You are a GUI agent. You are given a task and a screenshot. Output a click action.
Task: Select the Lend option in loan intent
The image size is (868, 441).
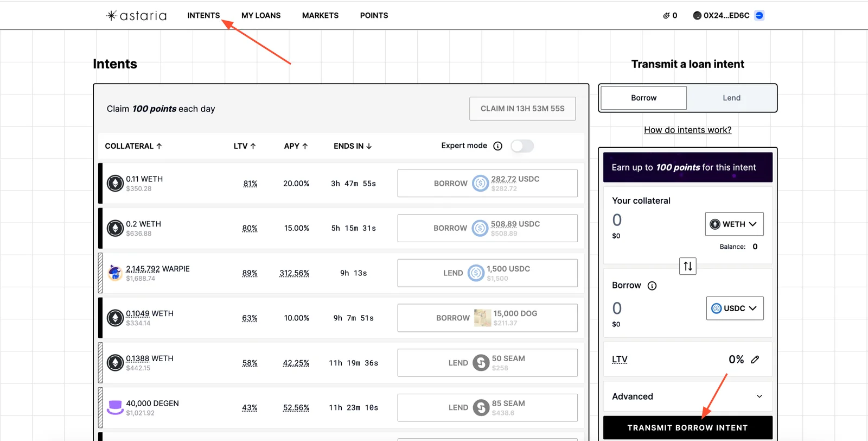tap(731, 98)
